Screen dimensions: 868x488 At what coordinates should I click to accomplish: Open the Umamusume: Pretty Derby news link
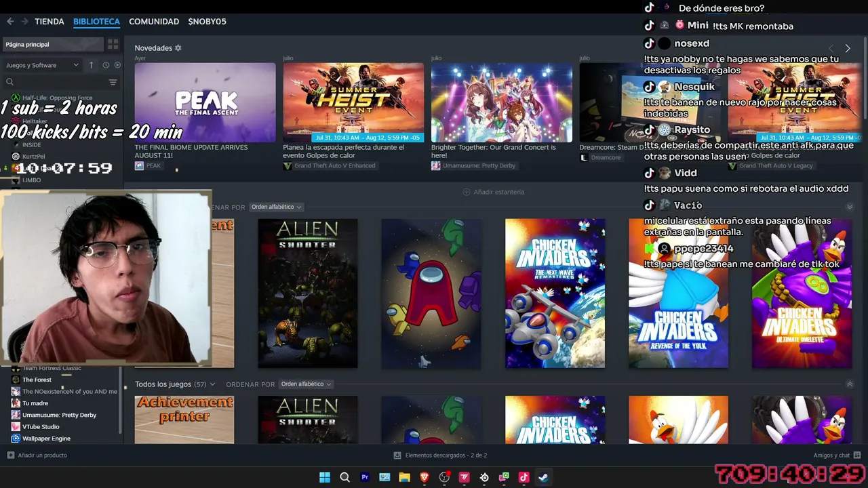coord(473,166)
